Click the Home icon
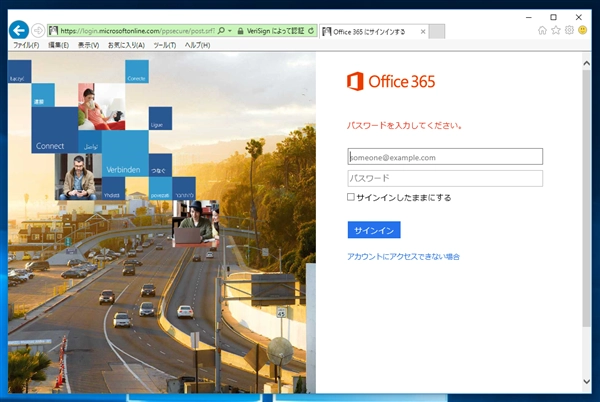 [x=542, y=30]
